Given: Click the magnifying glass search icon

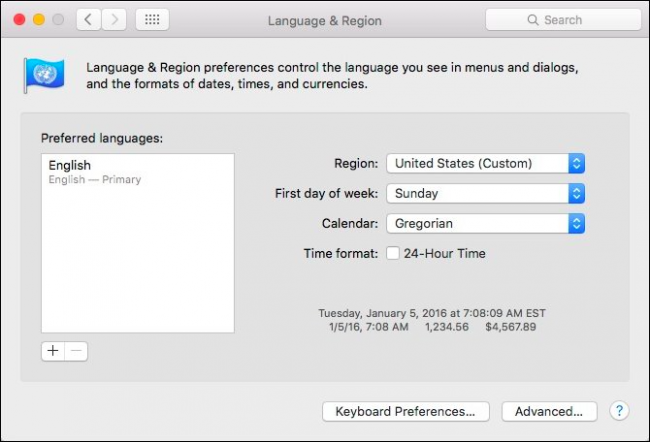Looking at the screenshot, I should pyautogui.click(x=533, y=20).
